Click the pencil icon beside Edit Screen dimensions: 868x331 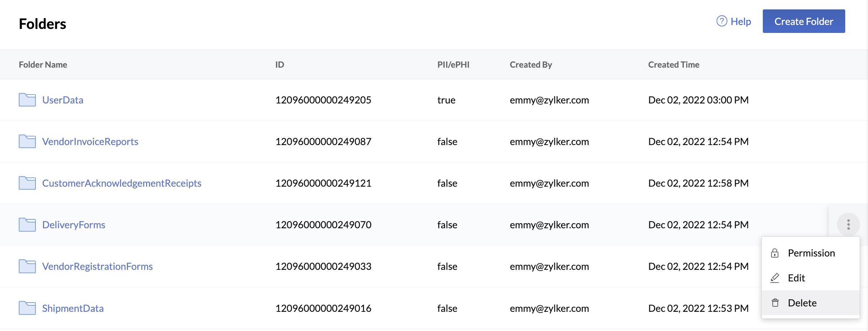pos(775,278)
